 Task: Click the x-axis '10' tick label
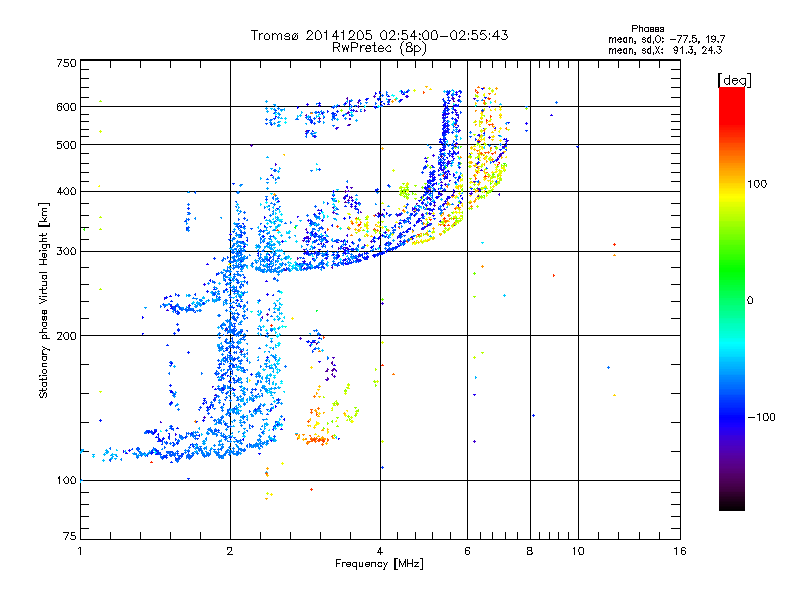tap(578, 551)
